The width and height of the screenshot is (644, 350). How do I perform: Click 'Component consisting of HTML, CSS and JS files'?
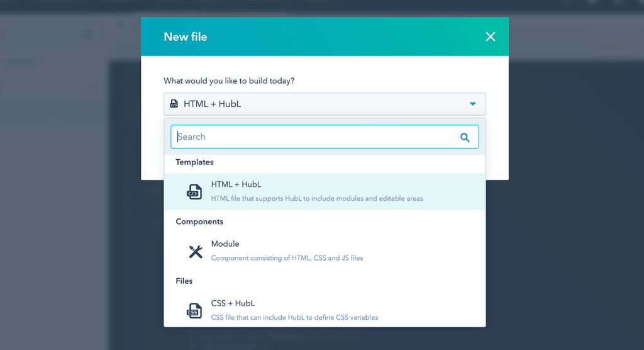tap(287, 258)
